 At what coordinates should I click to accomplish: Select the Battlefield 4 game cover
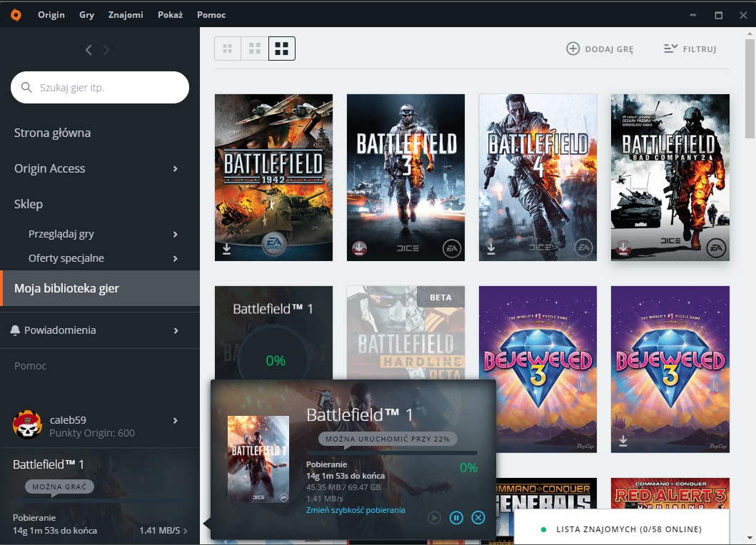[x=538, y=178]
